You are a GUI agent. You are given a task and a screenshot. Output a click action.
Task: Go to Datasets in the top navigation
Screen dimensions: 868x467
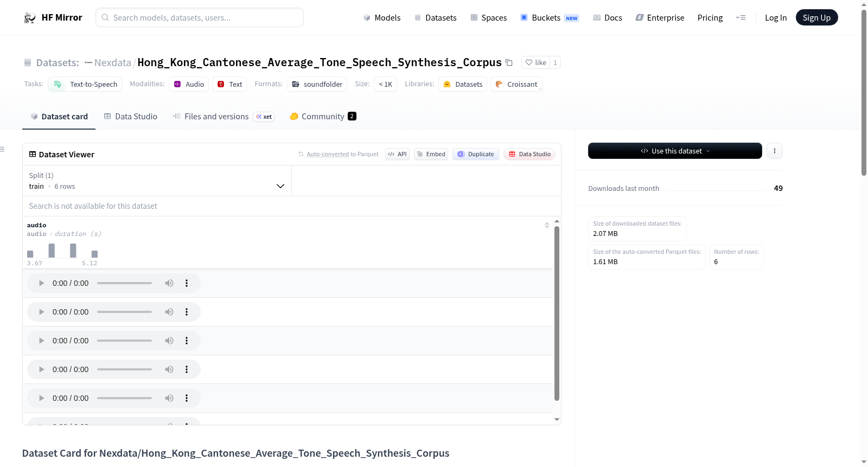tap(435, 17)
